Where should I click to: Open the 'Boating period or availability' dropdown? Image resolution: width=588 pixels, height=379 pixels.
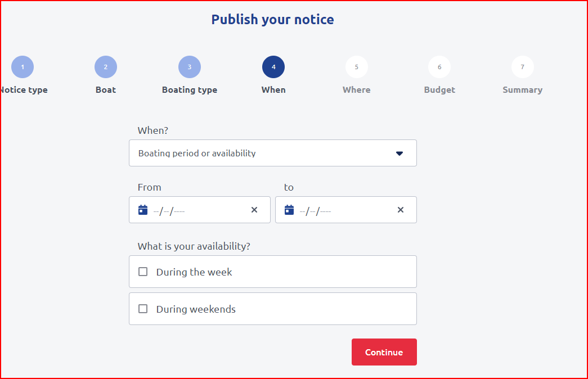[264, 153]
